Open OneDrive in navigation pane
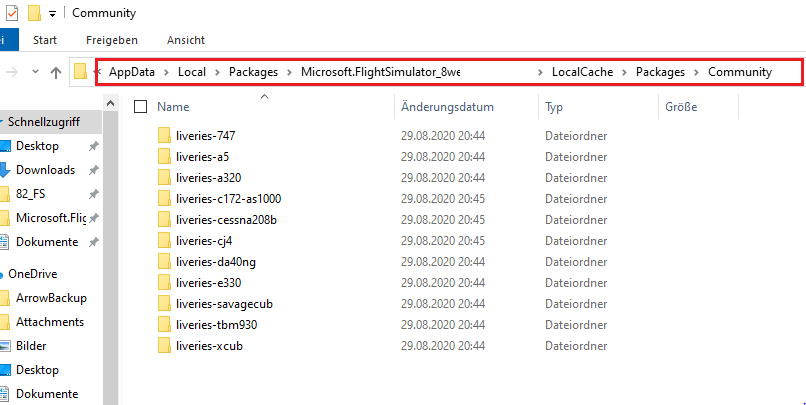 32,274
